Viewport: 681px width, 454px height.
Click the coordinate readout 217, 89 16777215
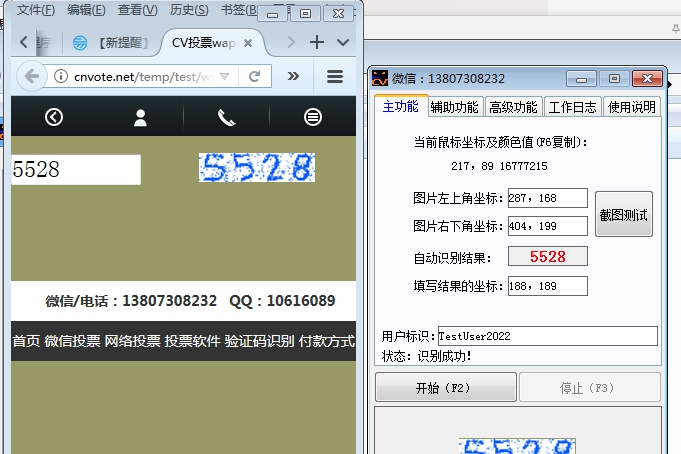[x=499, y=166]
